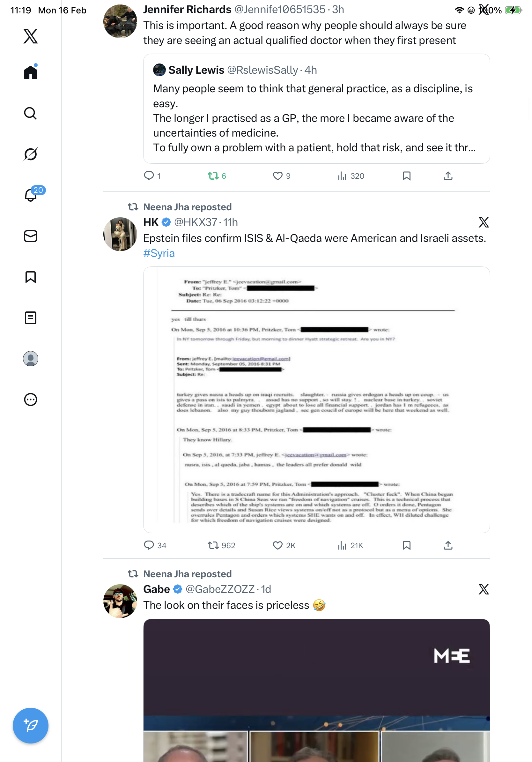Tap the compose new post button
The height and width of the screenshot is (762, 532).
pyautogui.click(x=31, y=726)
